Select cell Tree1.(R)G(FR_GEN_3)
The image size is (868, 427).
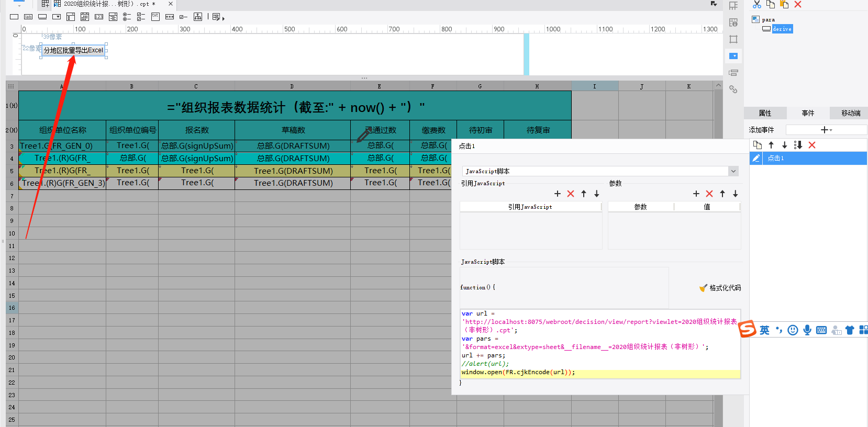[62, 183]
